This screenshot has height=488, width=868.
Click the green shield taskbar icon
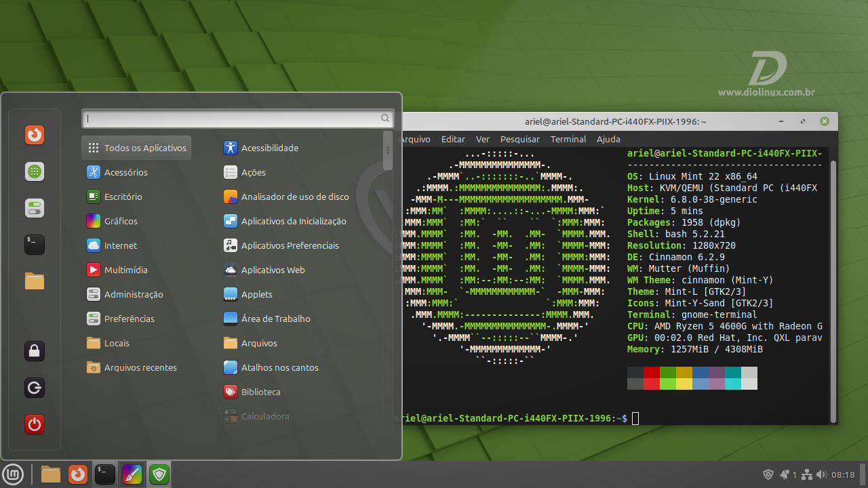click(159, 474)
